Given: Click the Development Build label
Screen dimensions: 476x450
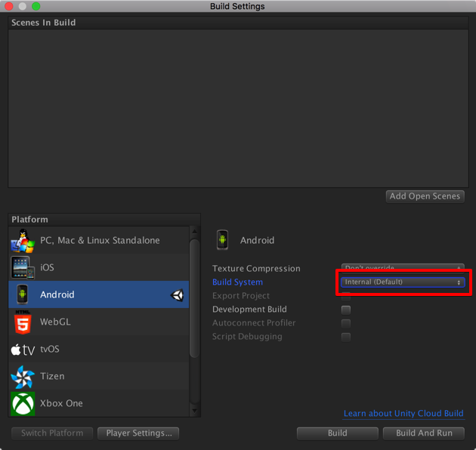Looking at the screenshot, I should (249, 310).
